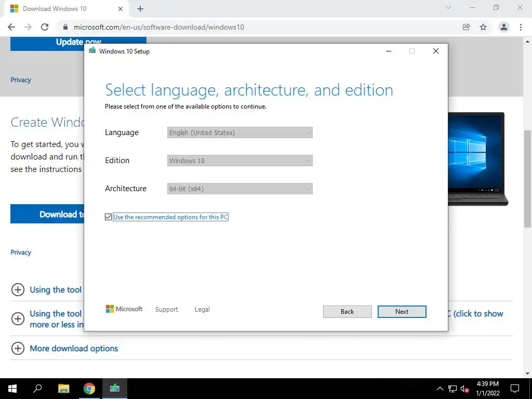Screen dimensions: 532x399
Task: Reload the Chrome page
Action: tap(45, 27)
